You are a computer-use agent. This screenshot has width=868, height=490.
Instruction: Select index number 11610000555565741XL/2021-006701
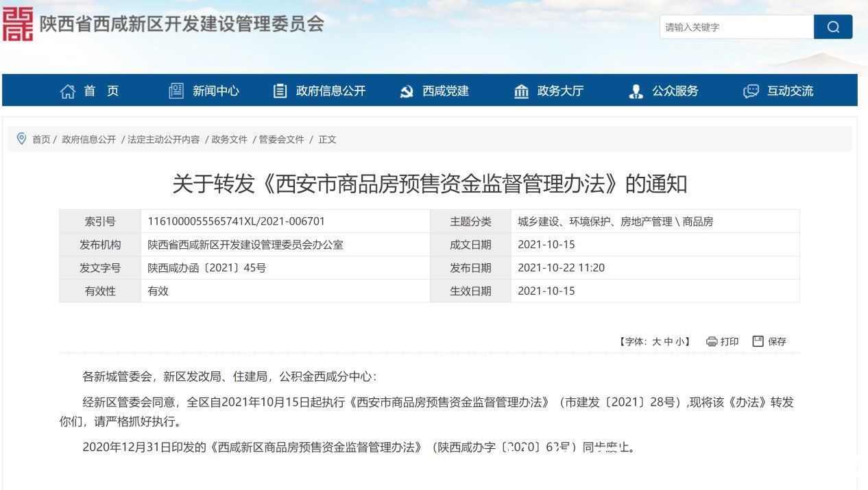click(237, 221)
